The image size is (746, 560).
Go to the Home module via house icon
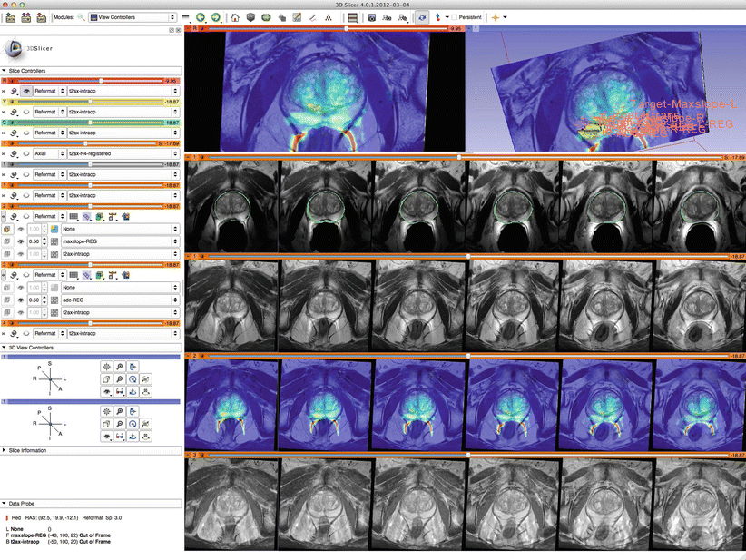[236, 17]
